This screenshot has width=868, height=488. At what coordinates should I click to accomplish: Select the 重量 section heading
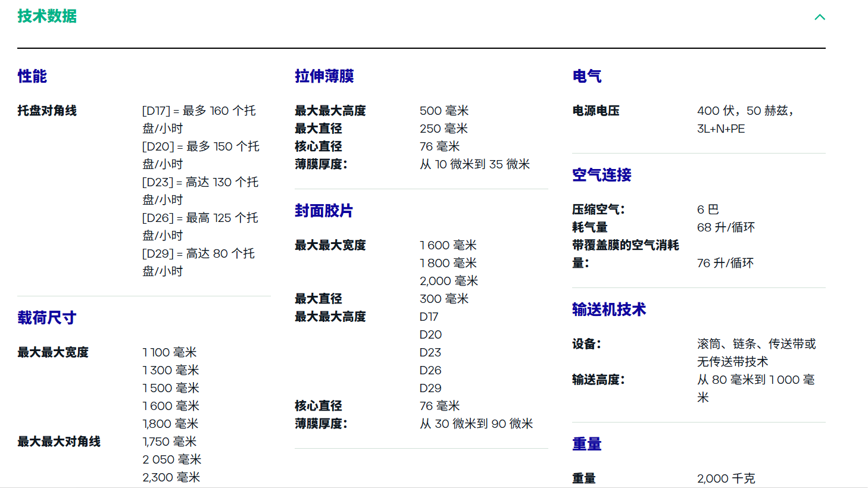[586, 443]
